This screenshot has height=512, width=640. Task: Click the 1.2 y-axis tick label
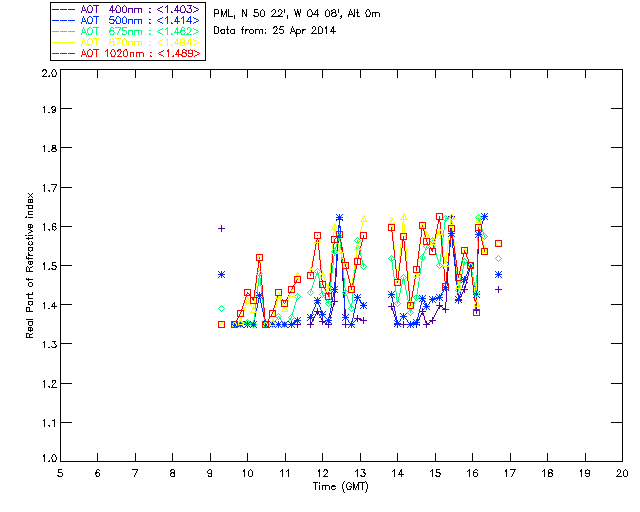click(x=49, y=384)
